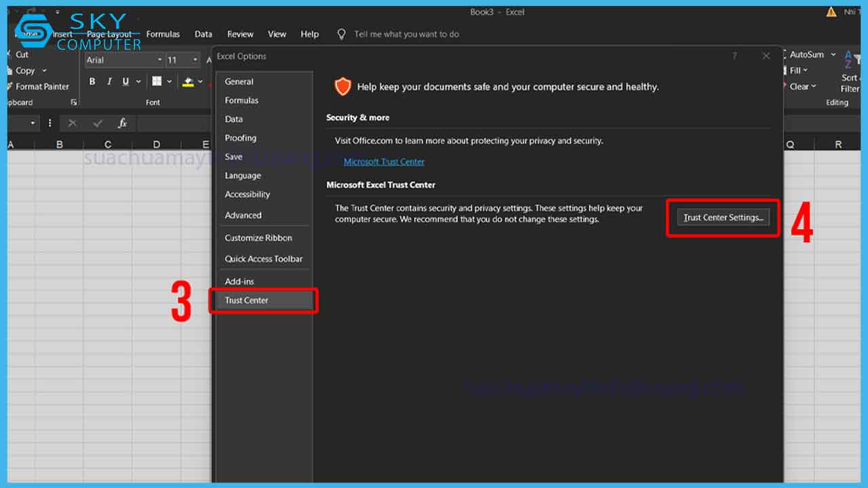The height and width of the screenshot is (488, 868).
Task: Click the formula bar Enter checkmark
Action: (x=98, y=123)
